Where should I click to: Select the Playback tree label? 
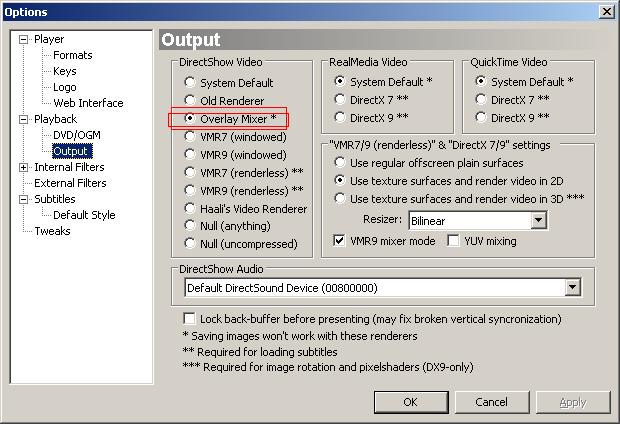pyautogui.click(x=55, y=119)
